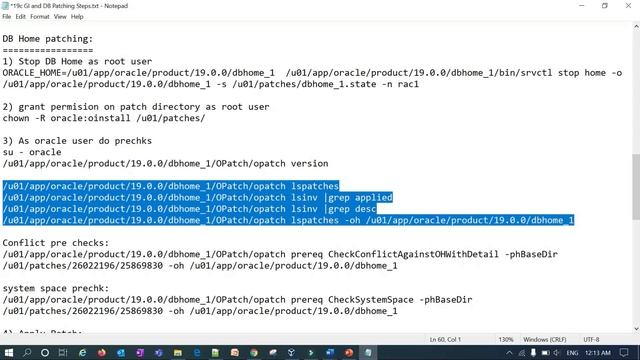Open Google Chrome from taskbar

pyautogui.click(x=254, y=353)
